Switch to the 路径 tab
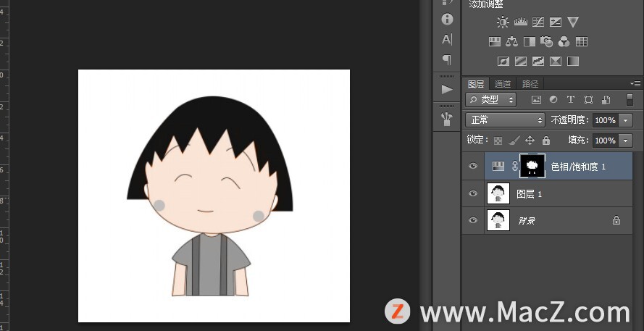Screen dimensions: 644x331 530,84
